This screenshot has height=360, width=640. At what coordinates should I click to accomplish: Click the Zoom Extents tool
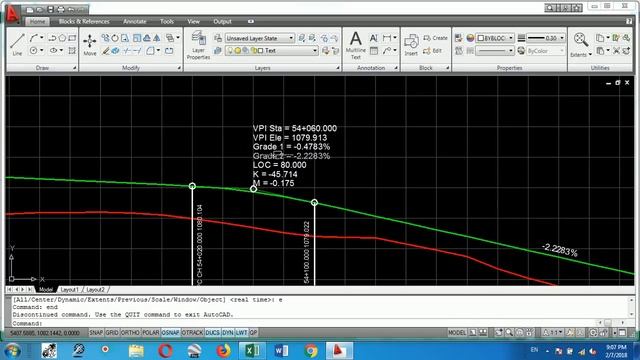[580, 44]
